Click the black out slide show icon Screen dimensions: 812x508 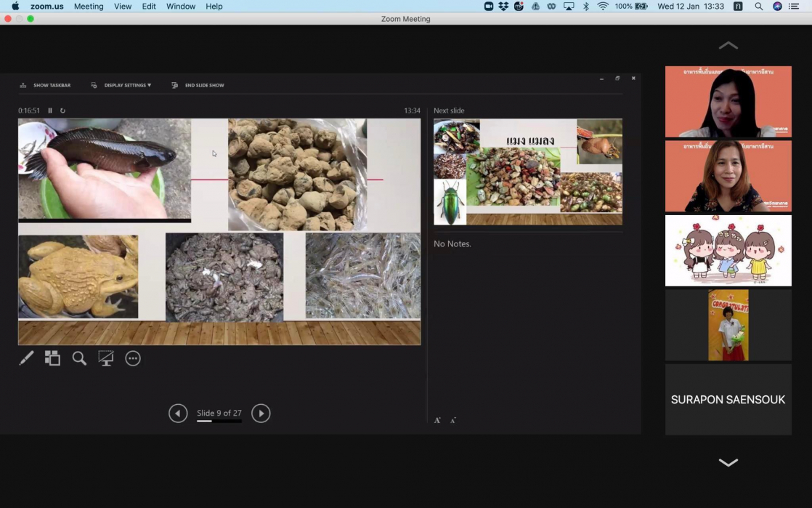pos(106,358)
